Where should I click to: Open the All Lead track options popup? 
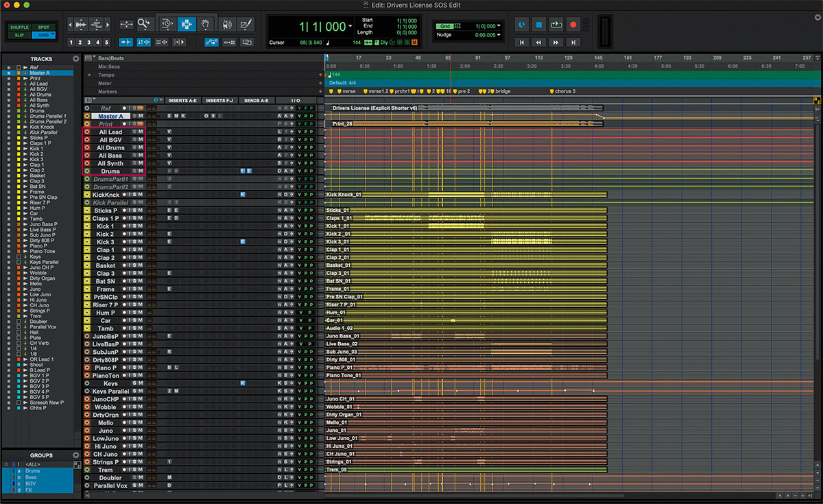pyautogui.click(x=87, y=132)
